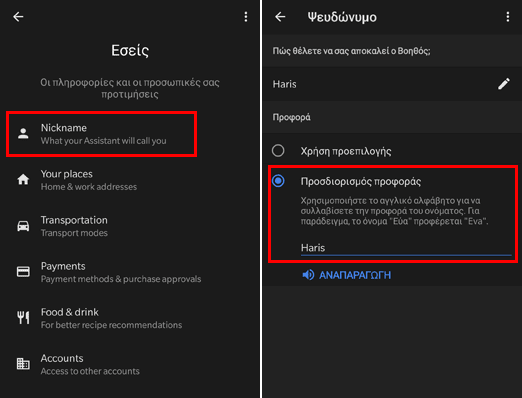Go back from the Εσείς screen
Screen dimensions: 522x398
[18, 16]
